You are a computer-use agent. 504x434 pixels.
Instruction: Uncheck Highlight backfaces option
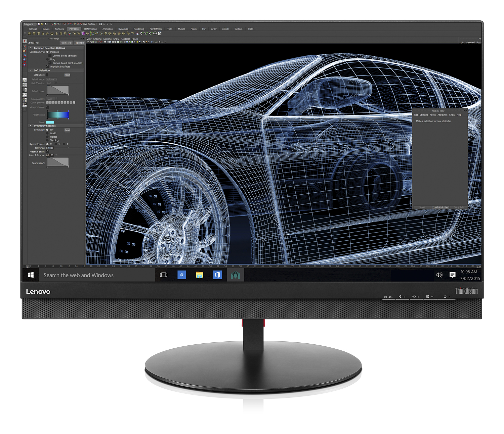47,66
